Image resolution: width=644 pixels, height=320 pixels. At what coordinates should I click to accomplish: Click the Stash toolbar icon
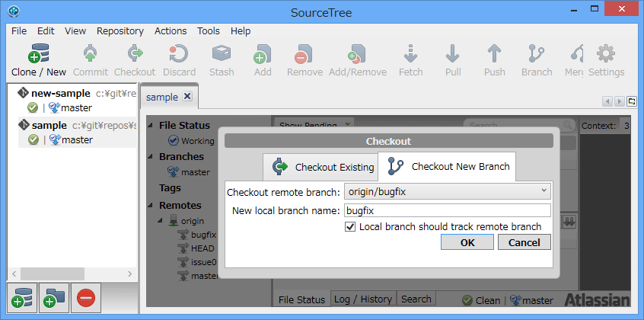click(222, 53)
